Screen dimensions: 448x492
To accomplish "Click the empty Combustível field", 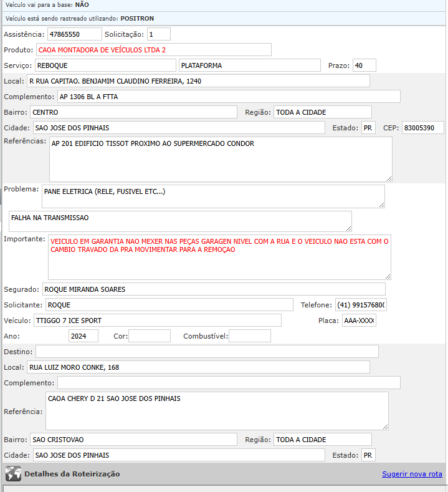I will click(250, 336).
